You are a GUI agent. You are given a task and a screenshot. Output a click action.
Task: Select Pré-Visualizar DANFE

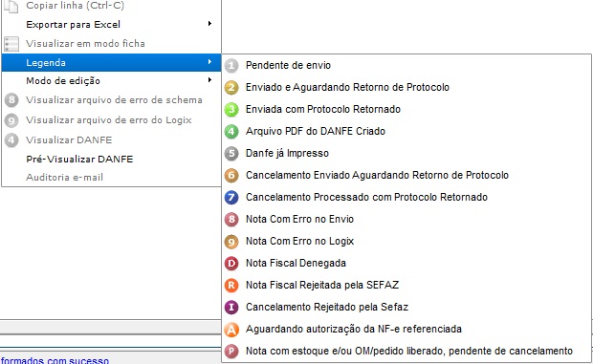pyautogui.click(x=112, y=159)
